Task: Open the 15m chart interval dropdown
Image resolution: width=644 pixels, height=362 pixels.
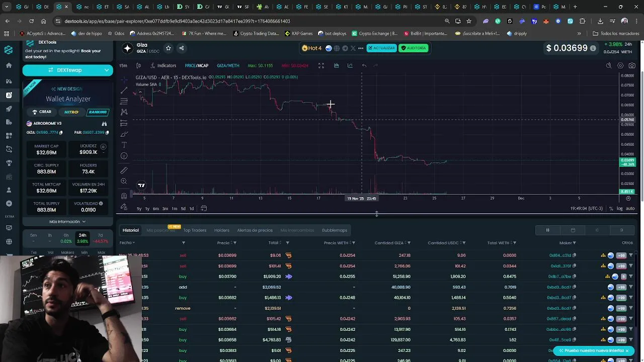Action: (x=123, y=65)
